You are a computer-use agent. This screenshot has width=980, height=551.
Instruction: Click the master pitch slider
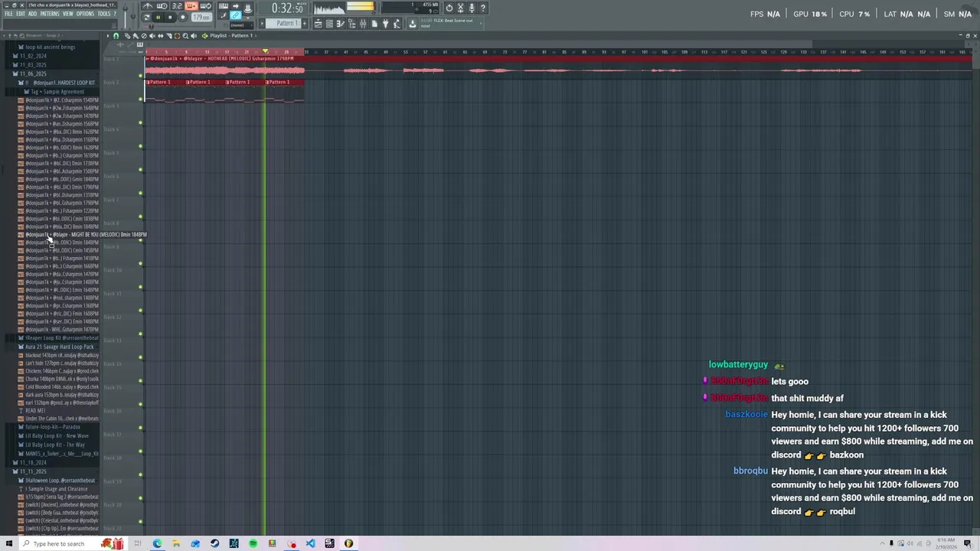[x=133, y=17]
